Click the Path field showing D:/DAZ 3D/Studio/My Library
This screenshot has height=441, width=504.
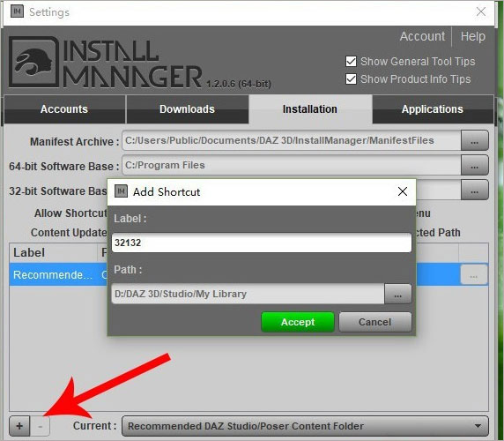pos(248,294)
